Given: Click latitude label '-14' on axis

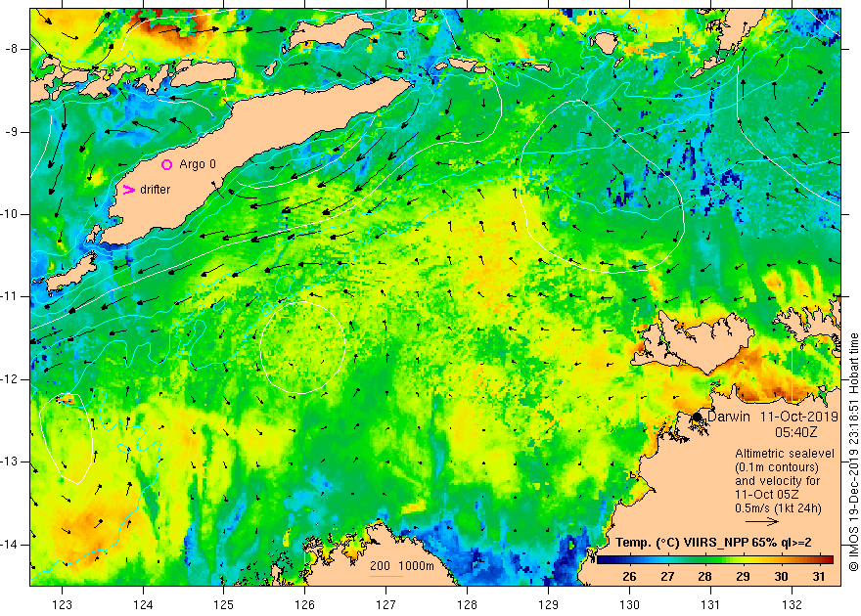Looking at the screenshot, I should pyautogui.click(x=10, y=545).
